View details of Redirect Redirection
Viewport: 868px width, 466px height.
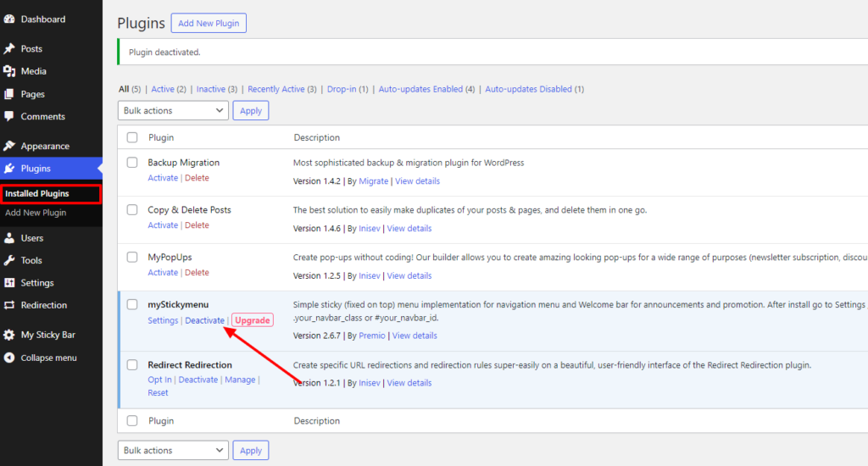tap(409, 383)
